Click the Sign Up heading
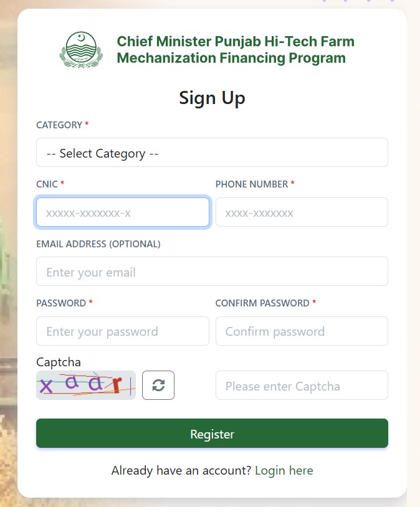 point(212,98)
